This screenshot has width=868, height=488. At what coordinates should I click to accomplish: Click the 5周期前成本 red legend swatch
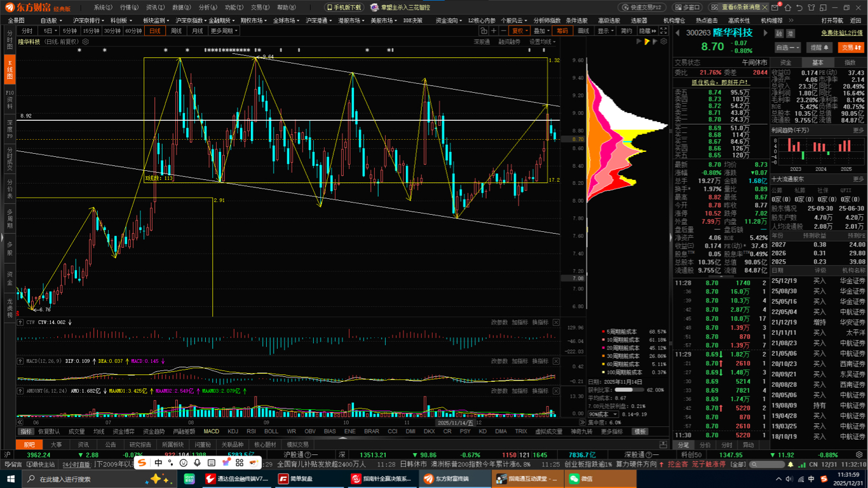[603, 332]
